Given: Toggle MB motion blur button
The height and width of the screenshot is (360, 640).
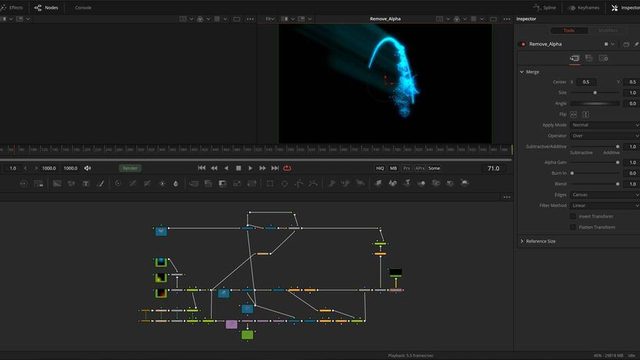Looking at the screenshot, I should (393, 168).
